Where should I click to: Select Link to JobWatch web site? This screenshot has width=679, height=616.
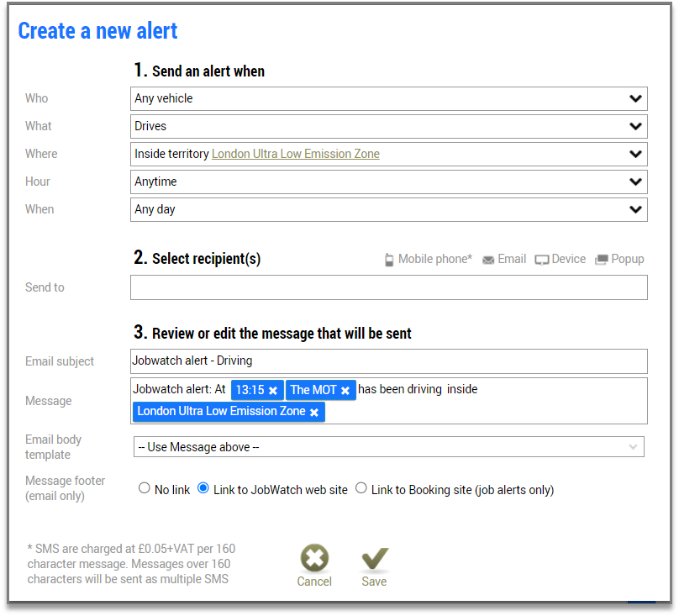[x=203, y=488]
